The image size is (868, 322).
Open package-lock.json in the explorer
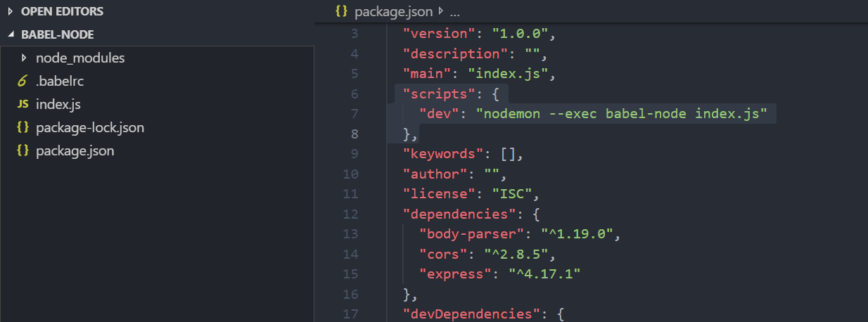click(89, 127)
